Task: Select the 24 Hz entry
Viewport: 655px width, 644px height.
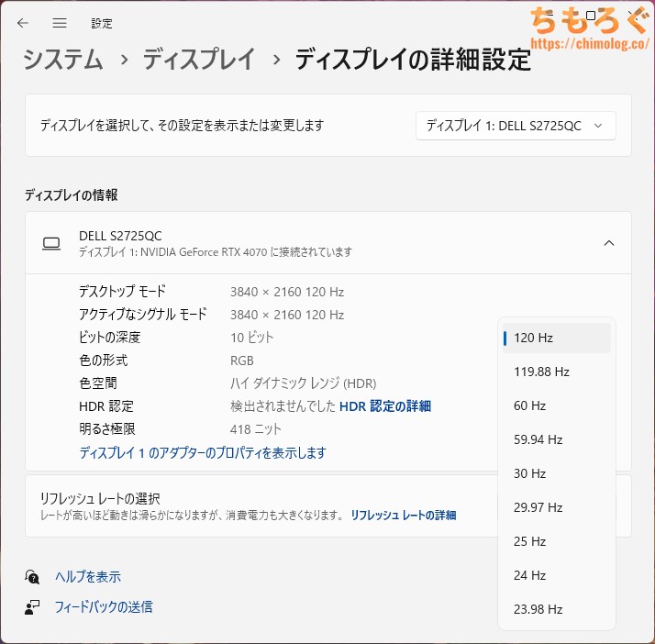Action: click(556, 575)
